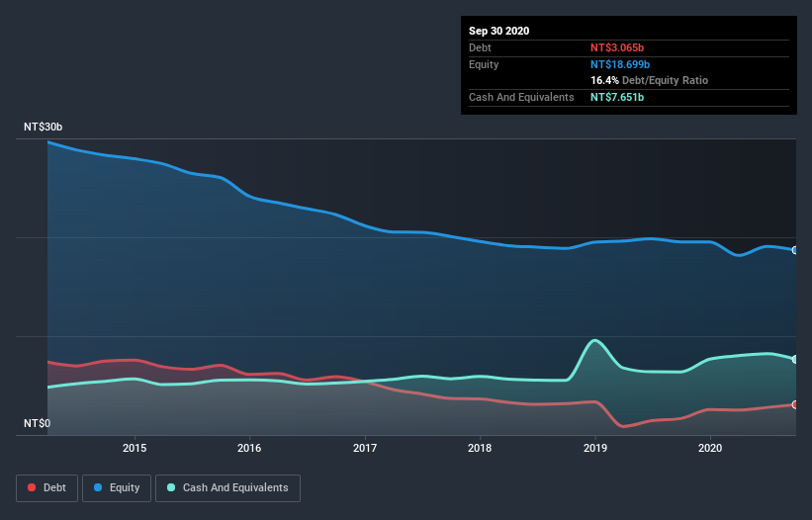Click the 16.4% Debt/Equity Ratio text
812x520 pixels.
(650, 80)
